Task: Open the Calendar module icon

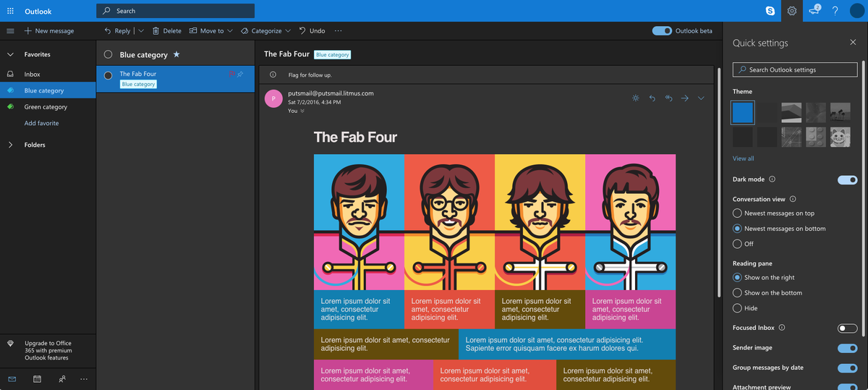Action: tap(37, 378)
